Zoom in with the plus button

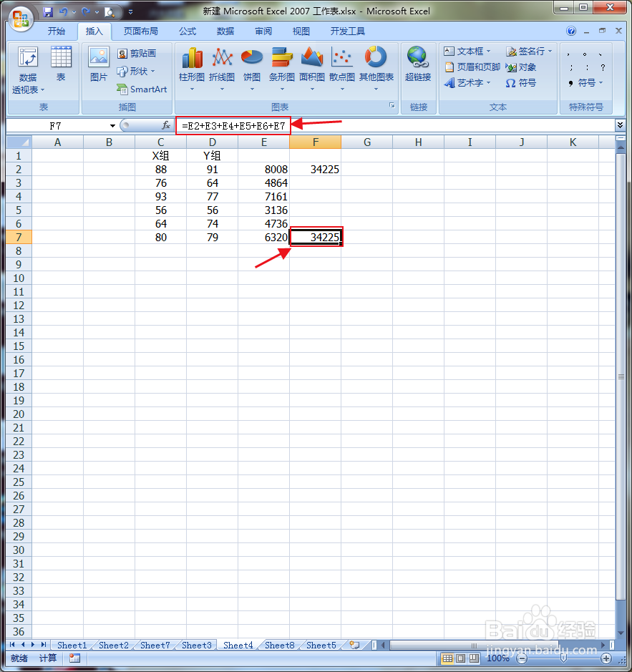pos(606,658)
